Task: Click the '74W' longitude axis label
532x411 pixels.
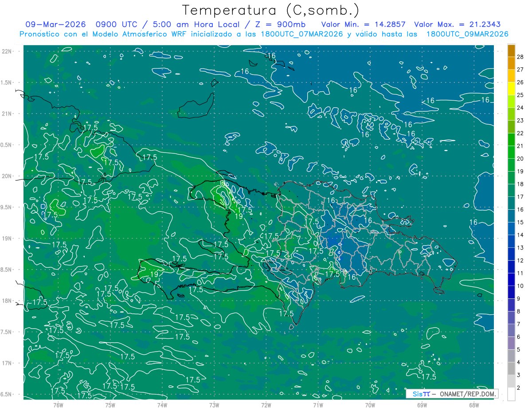Action: coord(162,405)
